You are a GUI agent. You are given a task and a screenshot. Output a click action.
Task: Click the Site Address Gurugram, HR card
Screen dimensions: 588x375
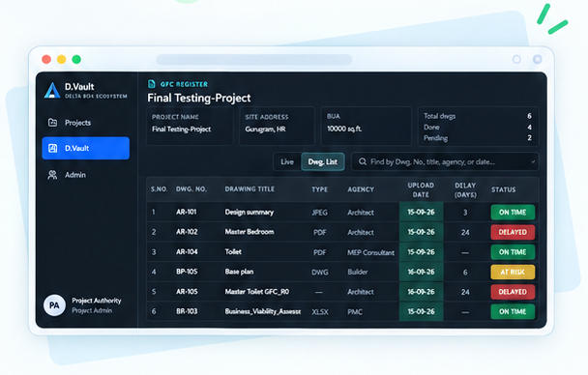277,126
